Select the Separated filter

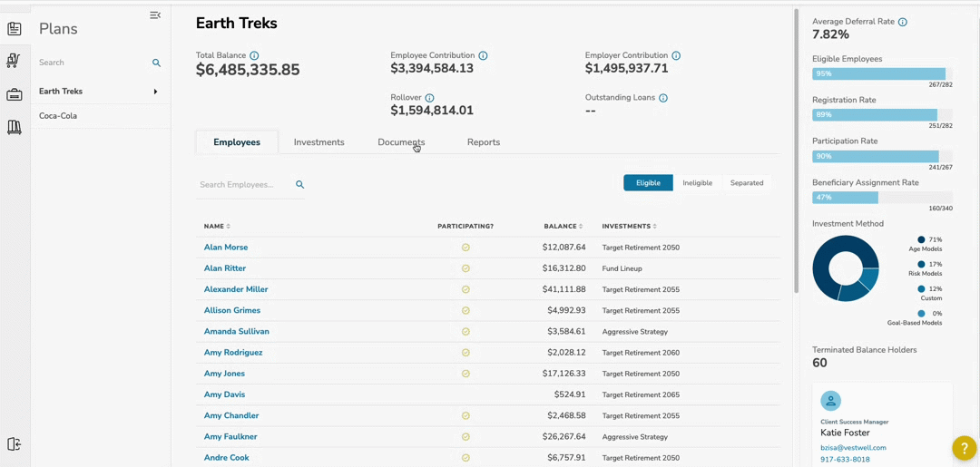click(747, 183)
